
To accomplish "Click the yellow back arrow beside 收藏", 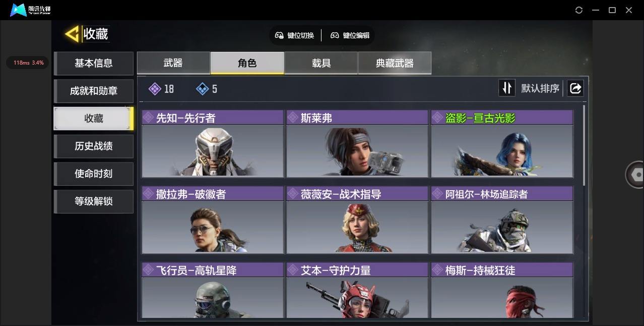I will pos(72,34).
